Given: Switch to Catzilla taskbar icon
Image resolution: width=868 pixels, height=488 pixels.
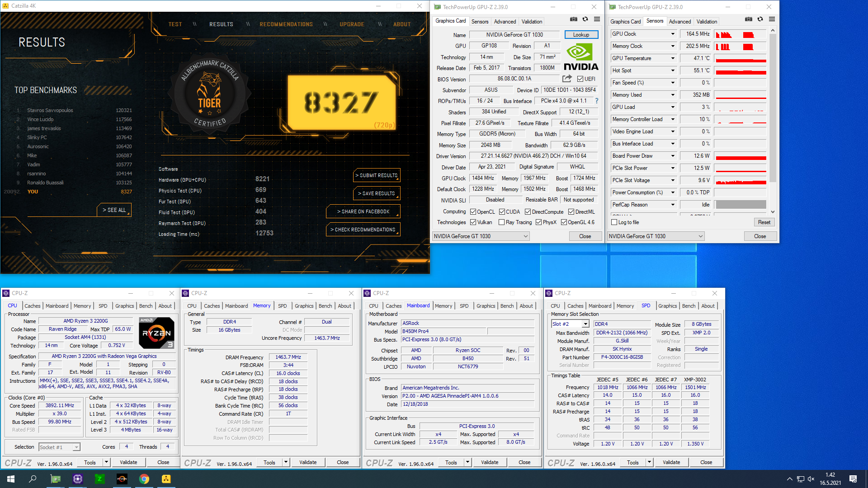Looking at the screenshot, I should tap(166, 479).
